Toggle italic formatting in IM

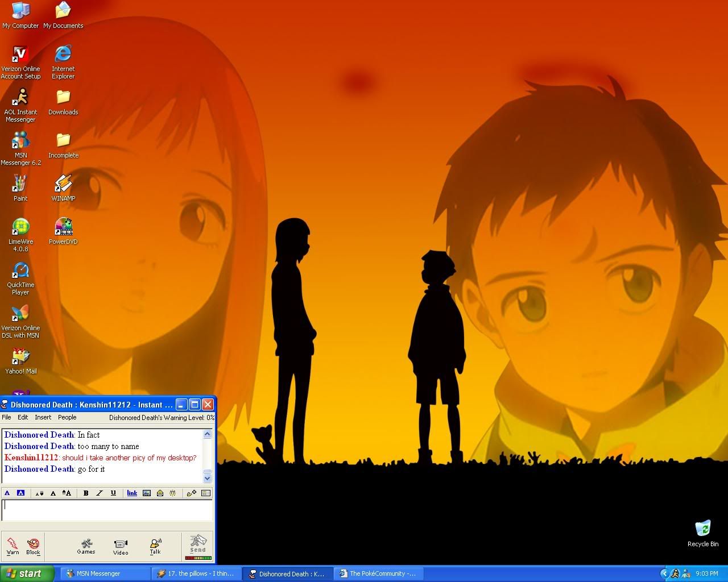click(100, 493)
